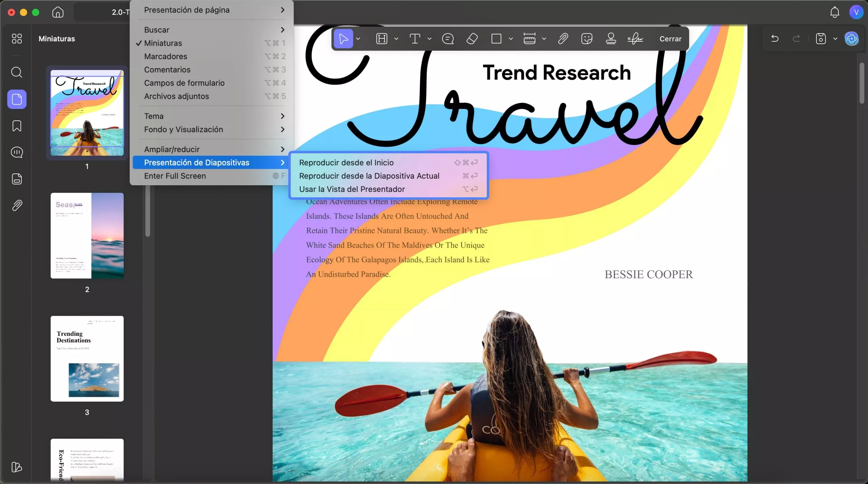The width and height of the screenshot is (868, 484).
Task: Choose Reproducir desde la Diapositiva Actual
Action: [389, 176]
